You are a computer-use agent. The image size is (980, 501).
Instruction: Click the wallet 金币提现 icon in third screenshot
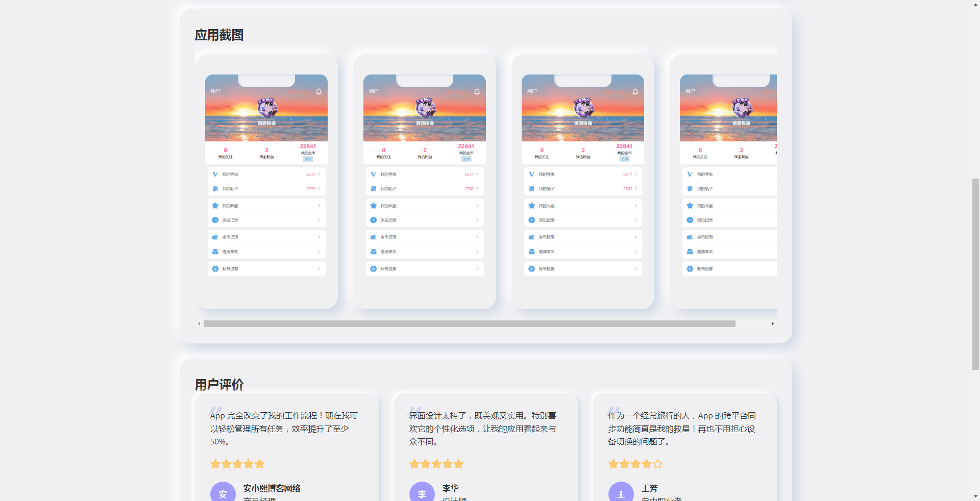pos(532,237)
